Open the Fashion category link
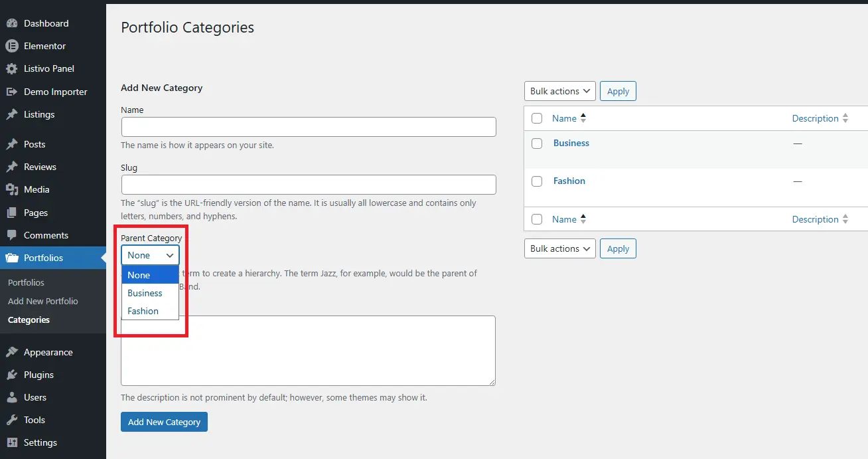 569,181
